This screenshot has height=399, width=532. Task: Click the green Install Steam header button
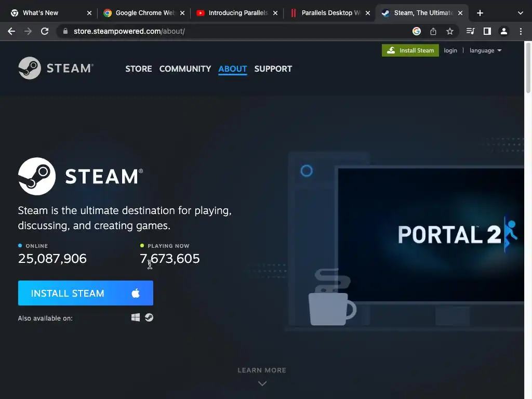(x=410, y=50)
